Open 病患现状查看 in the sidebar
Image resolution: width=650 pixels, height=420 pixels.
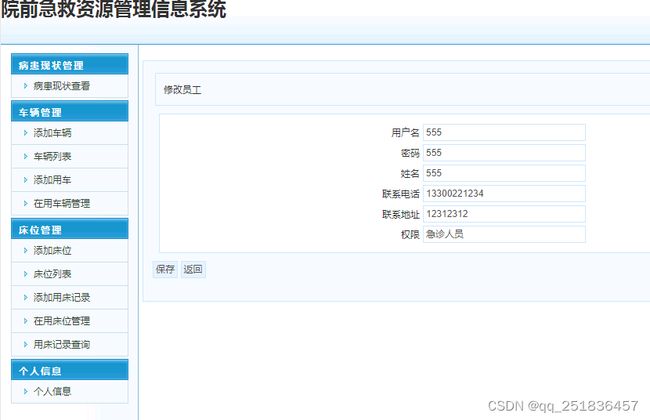tap(61, 86)
